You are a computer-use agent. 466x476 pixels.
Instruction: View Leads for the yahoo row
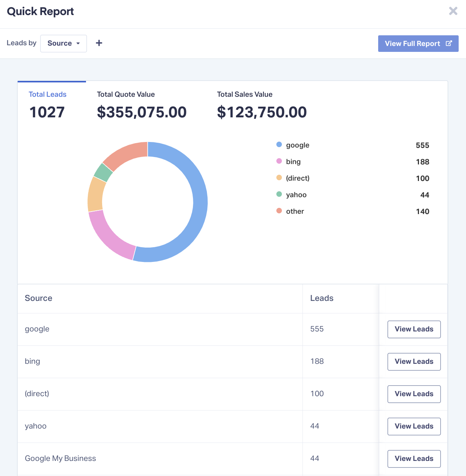[x=414, y=426]
